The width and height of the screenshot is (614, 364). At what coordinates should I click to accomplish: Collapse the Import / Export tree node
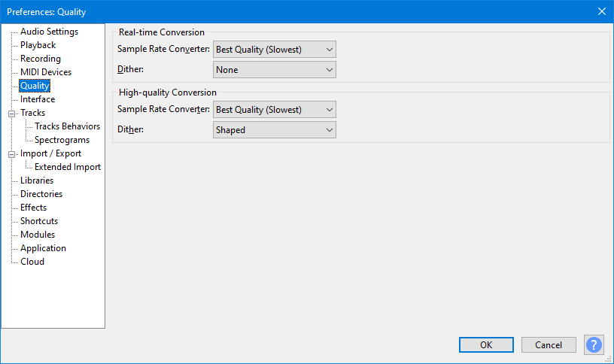pos(12,154)
